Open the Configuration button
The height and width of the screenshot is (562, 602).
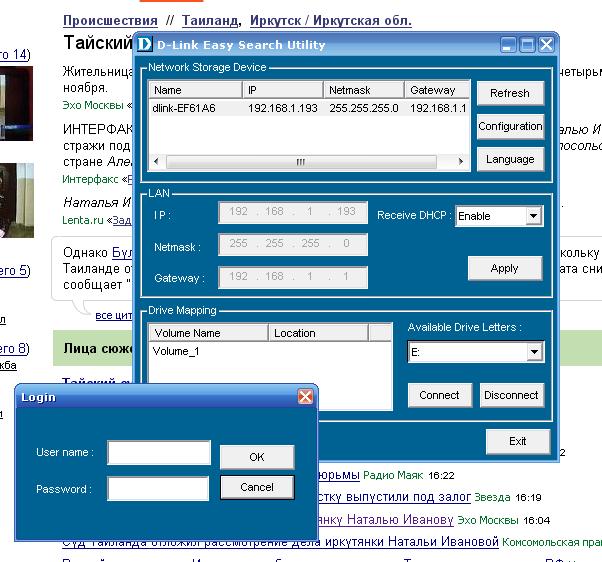pyautogui.click(x=510, y=126)
